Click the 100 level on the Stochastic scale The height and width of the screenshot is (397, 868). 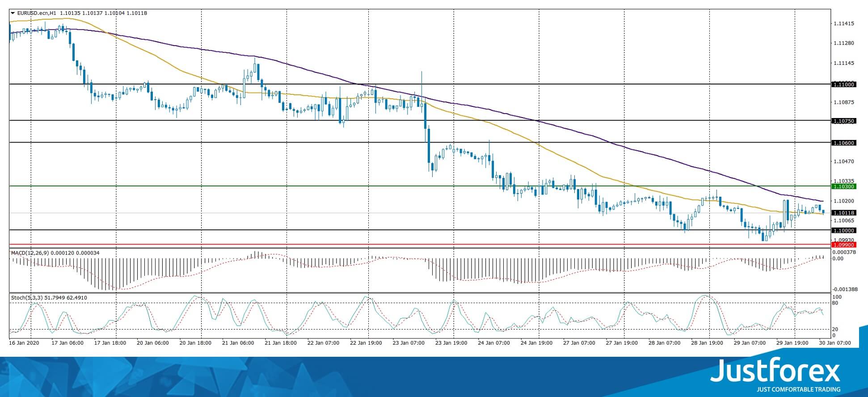[x=838, y=297]
